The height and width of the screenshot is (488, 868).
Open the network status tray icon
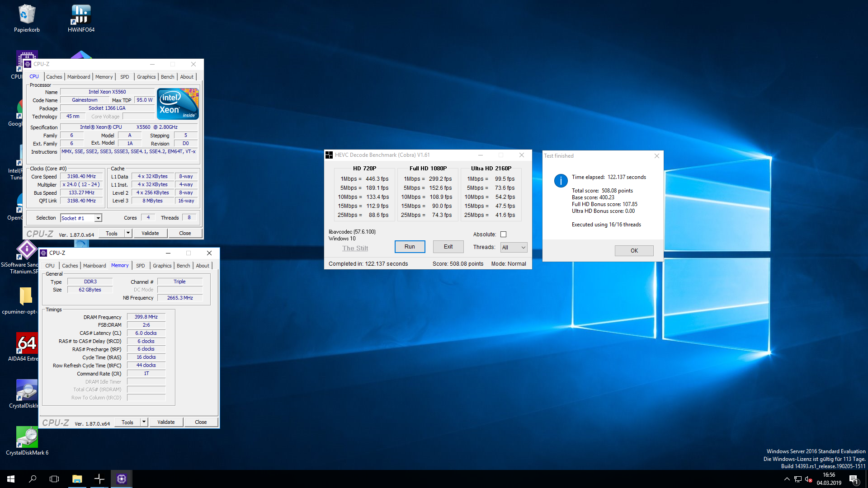[798, 479]
